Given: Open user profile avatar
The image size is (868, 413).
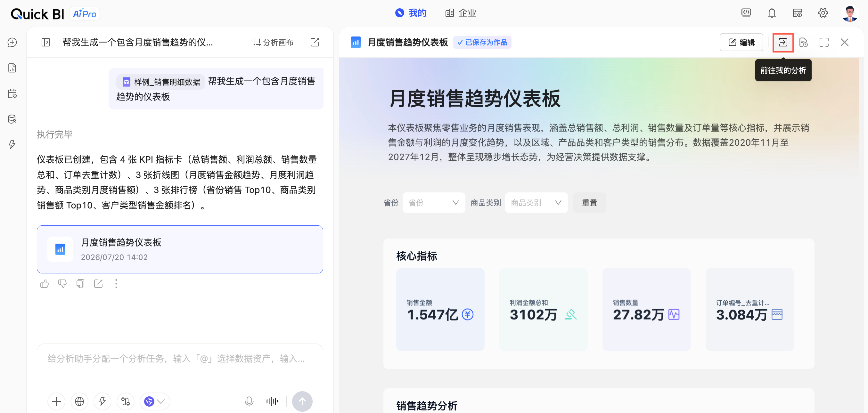Looking at the screenshot, I should coord(849,13).
